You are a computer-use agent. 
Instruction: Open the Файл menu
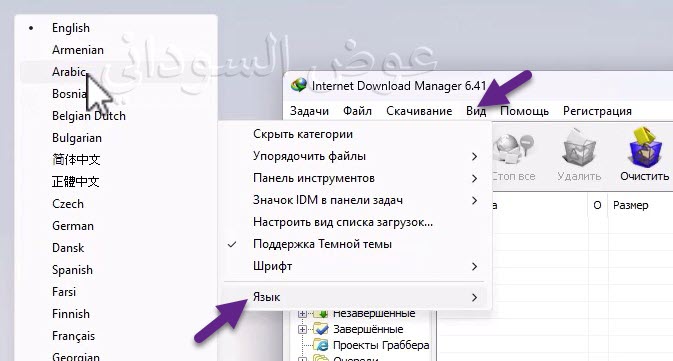pyautogui.click(x=357, y=111)
